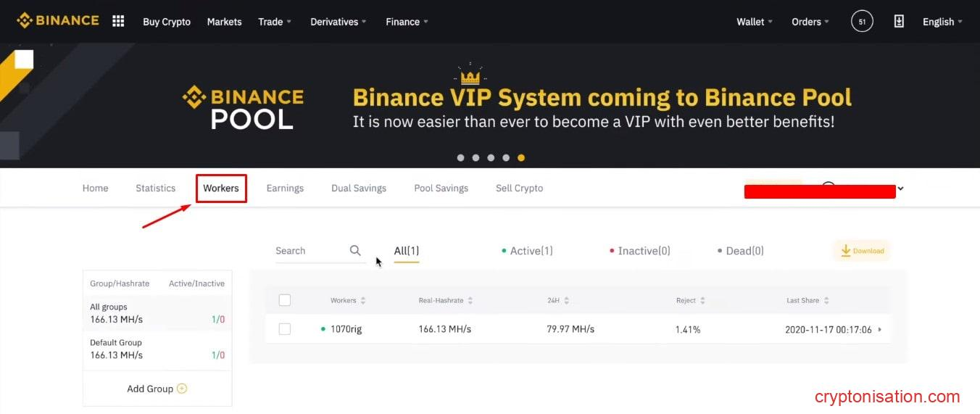980x414 pixels.
Task: Sort by the Workers column arrows
Action: (x=363, y=300)
